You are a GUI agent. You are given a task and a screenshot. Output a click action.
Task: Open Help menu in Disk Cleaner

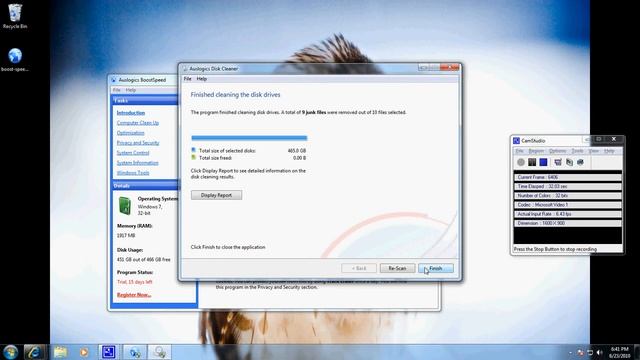pyautogui.click(x=202, y=79)
